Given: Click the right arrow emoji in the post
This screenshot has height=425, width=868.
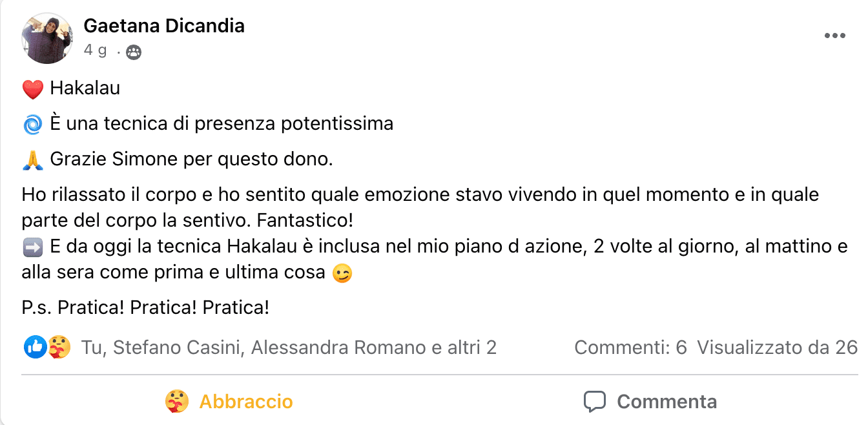Looking at the screenshot, I should tap(32, 247).
